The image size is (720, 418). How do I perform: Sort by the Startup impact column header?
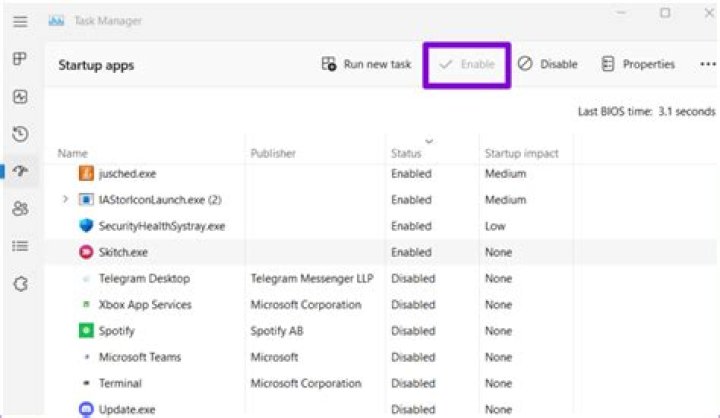522,153
